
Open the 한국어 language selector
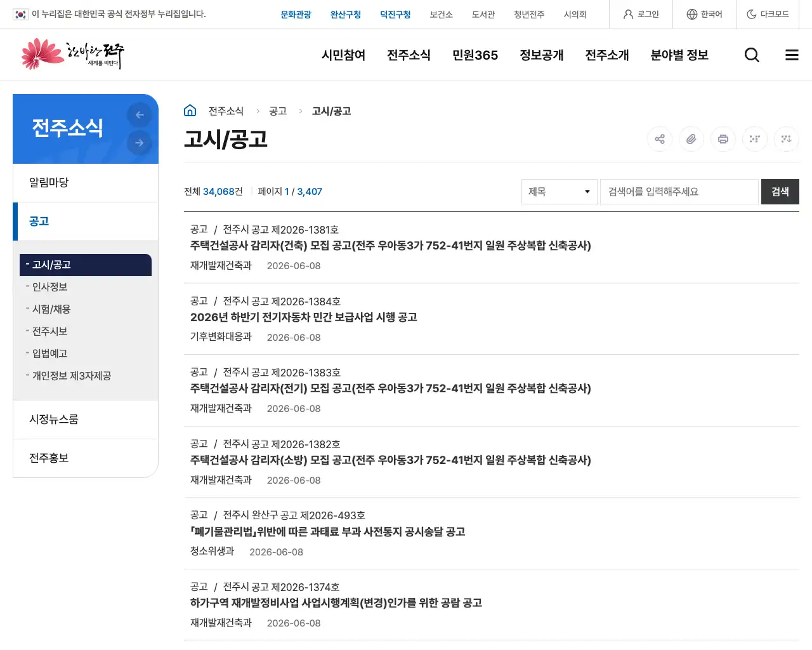coord(704,14)
